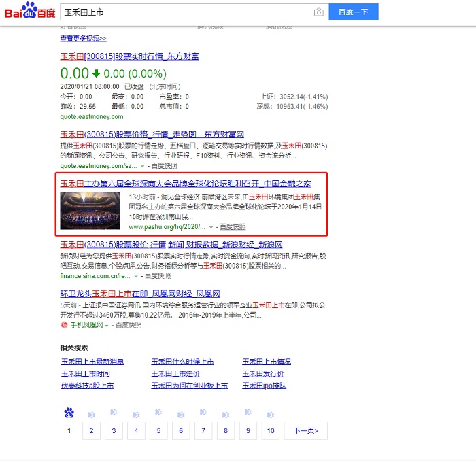This screenshot has width=476, height=461.
Task: Expand dropdown arrow next to 手机凤凰网
Action: point(107,326)
